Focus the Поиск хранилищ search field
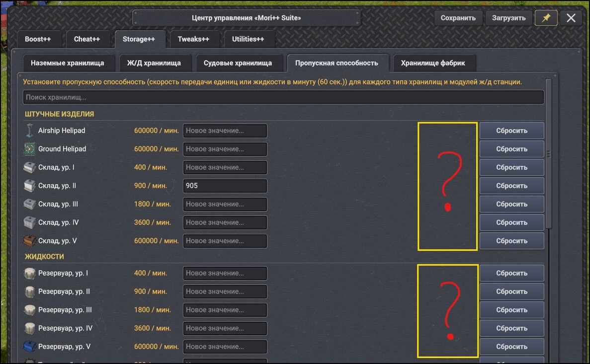 point(283,97)
